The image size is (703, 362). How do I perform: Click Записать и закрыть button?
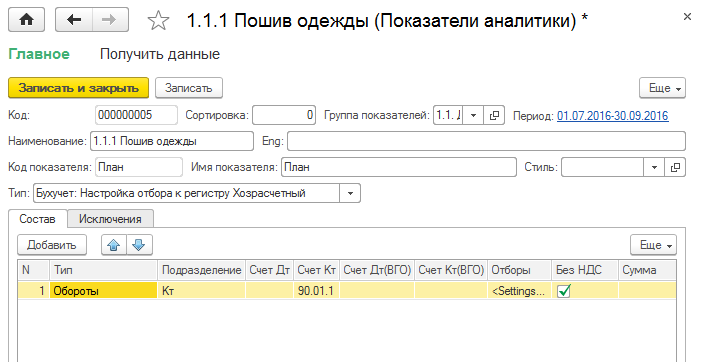[78, 88]
